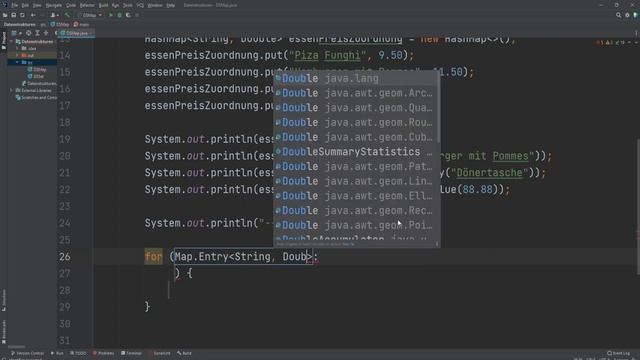Screen dimensions: 640x360
Task: Choose Double java.awt.geom.Rec suggestion
Action: (355, 211)
